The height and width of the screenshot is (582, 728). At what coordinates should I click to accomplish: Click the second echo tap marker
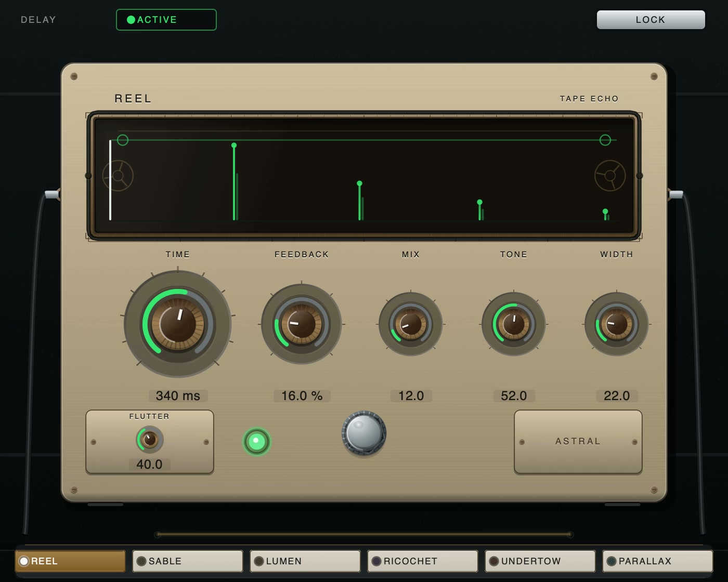point(360,201)
